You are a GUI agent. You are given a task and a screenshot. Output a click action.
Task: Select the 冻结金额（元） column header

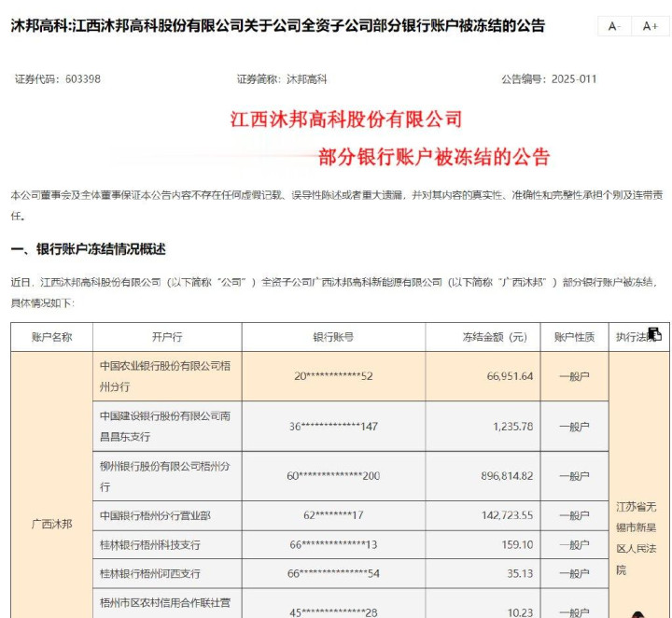483,337
